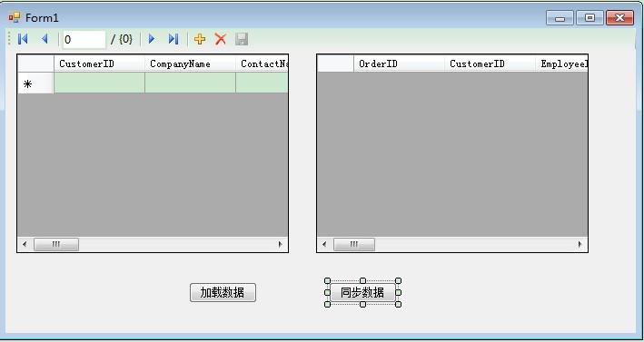Click the /{0} record count label
Image resolution: width=644 pixels, height=342 pixels.
click(x=122, y=39)
